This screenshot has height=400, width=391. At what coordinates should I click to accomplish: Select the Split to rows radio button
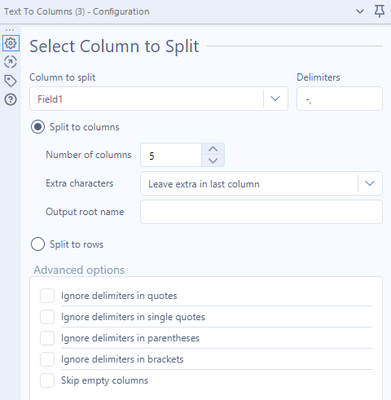(38, 244)
